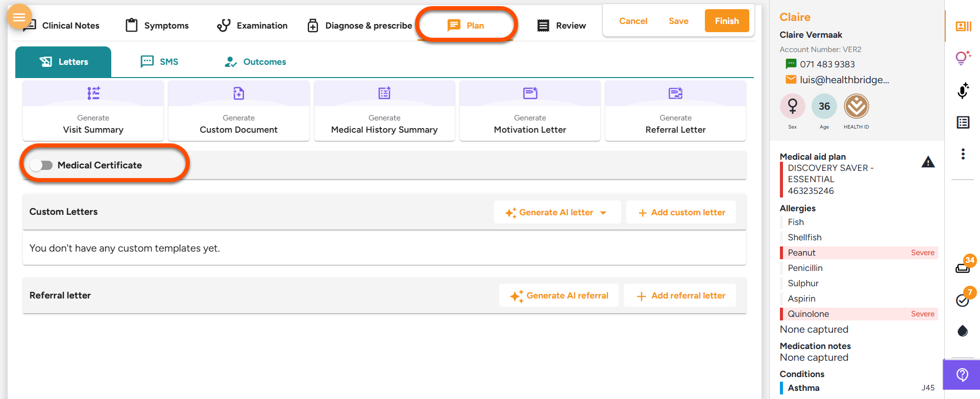This screenshot has width=980, height=399.
Task: Click the three vertical dots more options icon
Action: tap(963, 154)
